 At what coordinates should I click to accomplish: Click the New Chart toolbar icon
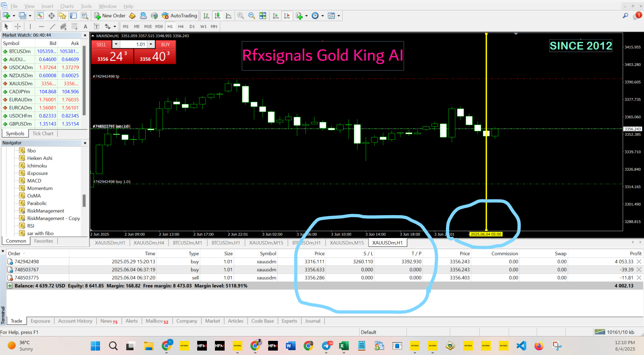[6, 16]
